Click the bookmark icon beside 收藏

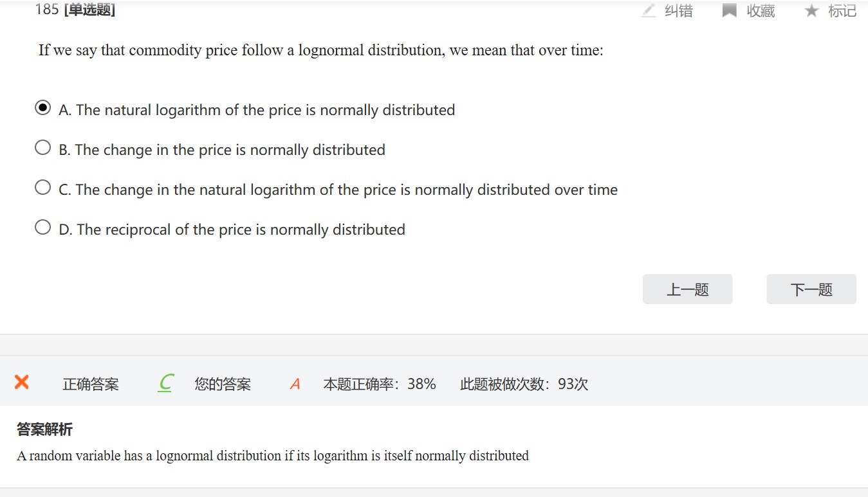pos(729,11)
